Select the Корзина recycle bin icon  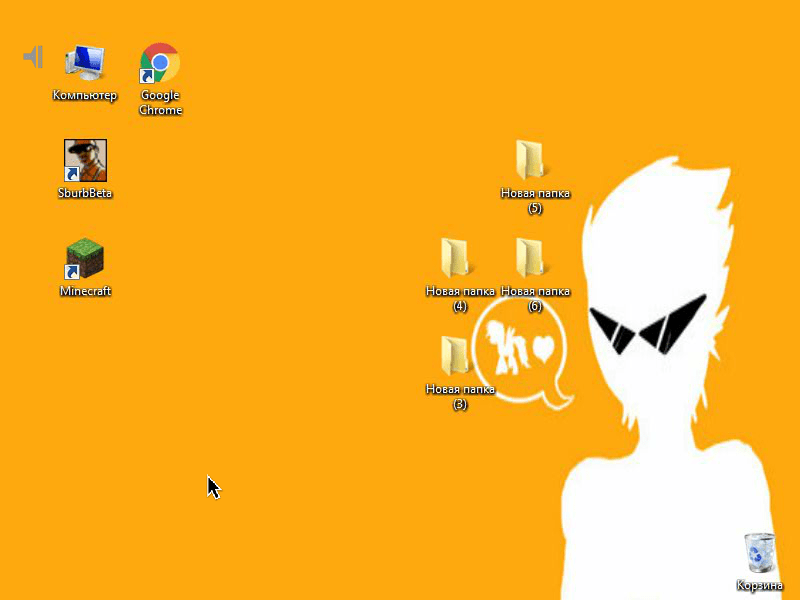click(760, 553)
